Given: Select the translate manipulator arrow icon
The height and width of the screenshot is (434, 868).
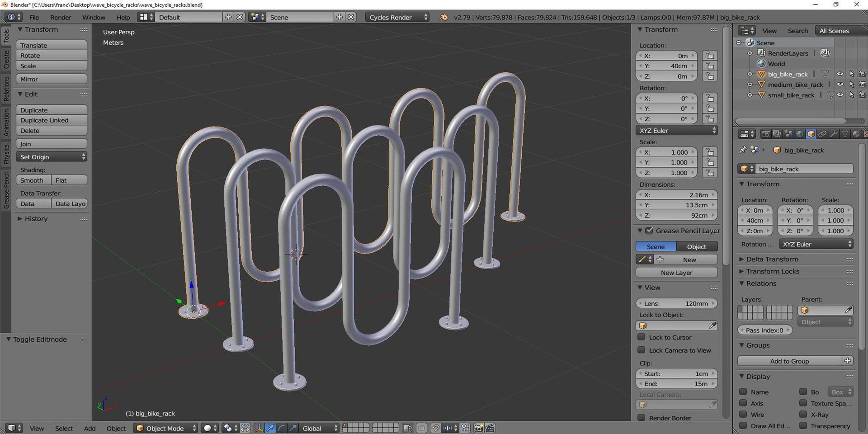Looking at the screenshot, I should [x=270, y=428].
